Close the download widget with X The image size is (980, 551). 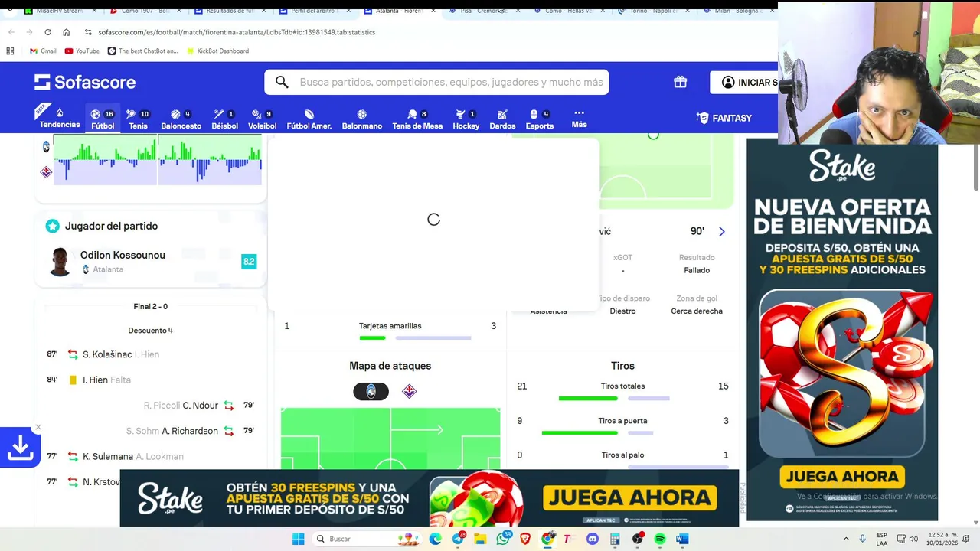tap(38, 427)
